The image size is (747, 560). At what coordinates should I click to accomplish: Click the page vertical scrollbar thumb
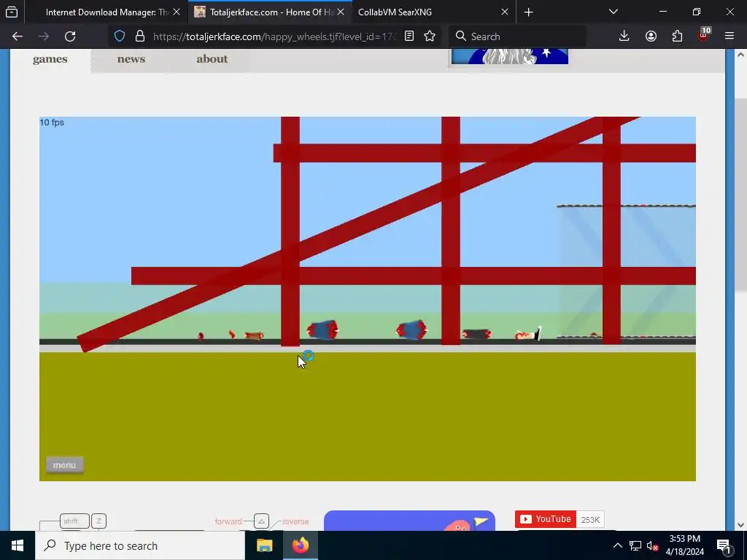coord(740,194)
